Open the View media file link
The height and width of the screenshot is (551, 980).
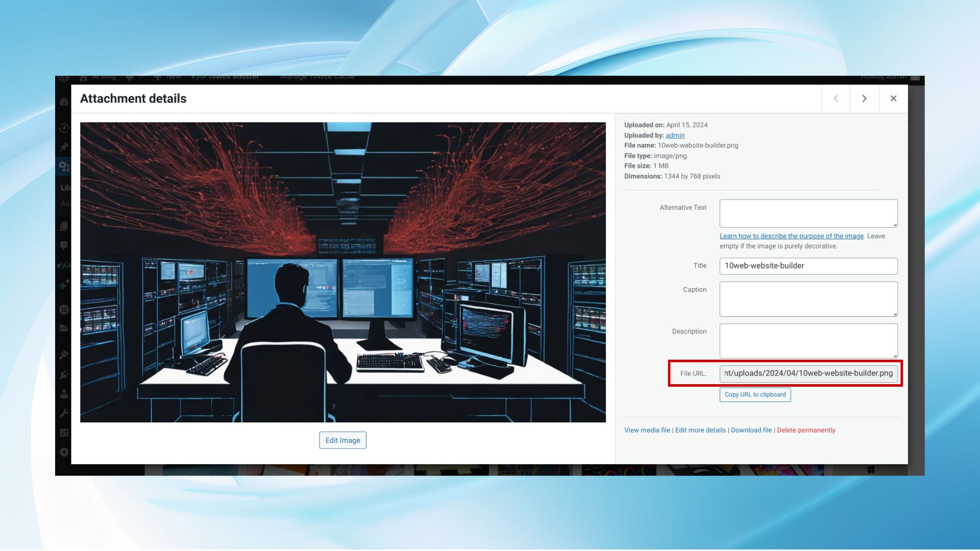click(647, 431)
